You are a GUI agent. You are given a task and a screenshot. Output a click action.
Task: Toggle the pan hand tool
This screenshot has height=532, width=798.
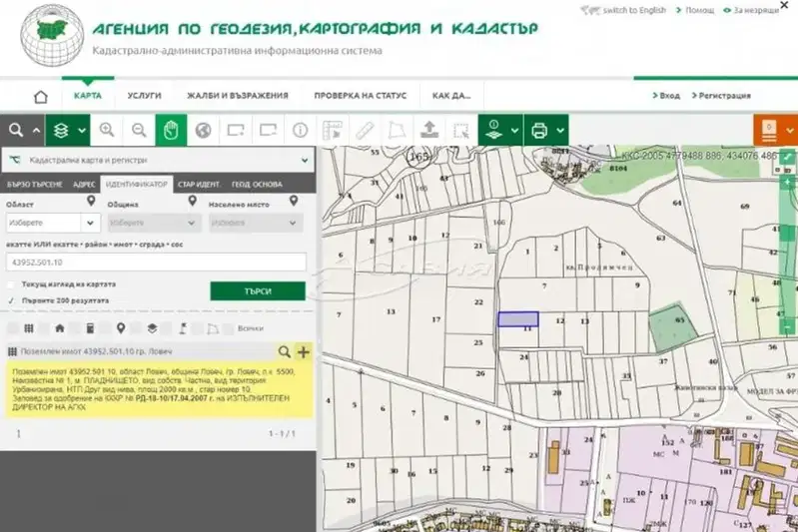171,130
